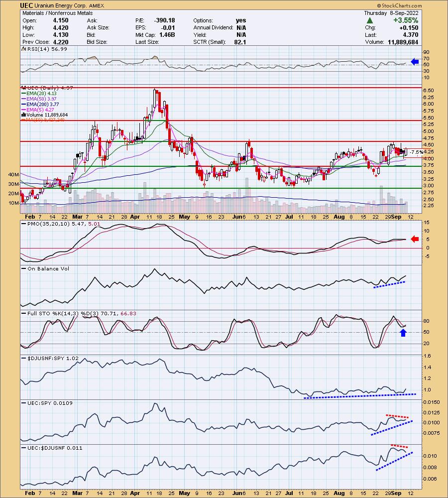This screenshot has width=448, height=498.
Task: Click the 'Yield:' label
Action: click(200, 35)
